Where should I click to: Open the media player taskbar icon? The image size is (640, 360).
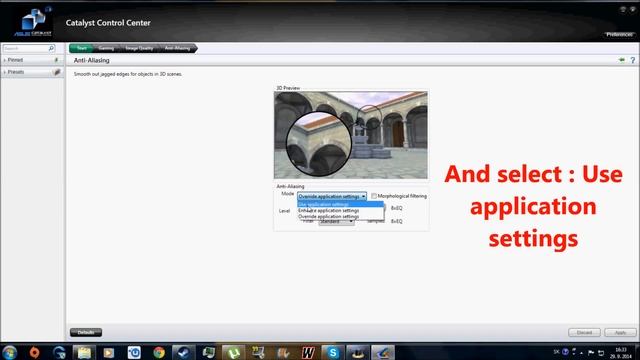click(x=109, y=352)
